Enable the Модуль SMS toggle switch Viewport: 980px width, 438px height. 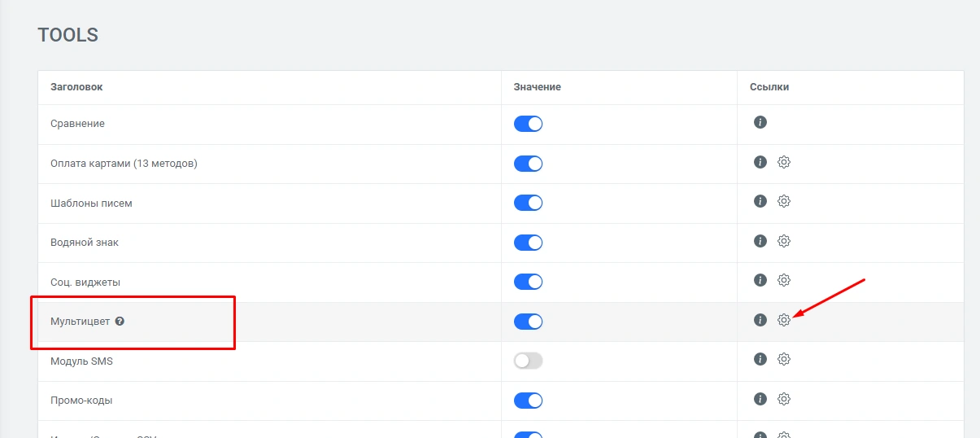click(x=528, y=361)
